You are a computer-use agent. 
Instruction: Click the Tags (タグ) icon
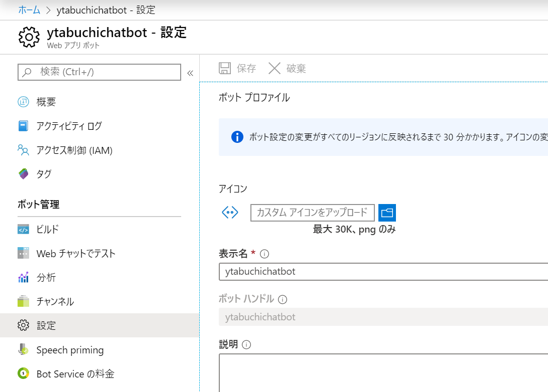point(24,174)
